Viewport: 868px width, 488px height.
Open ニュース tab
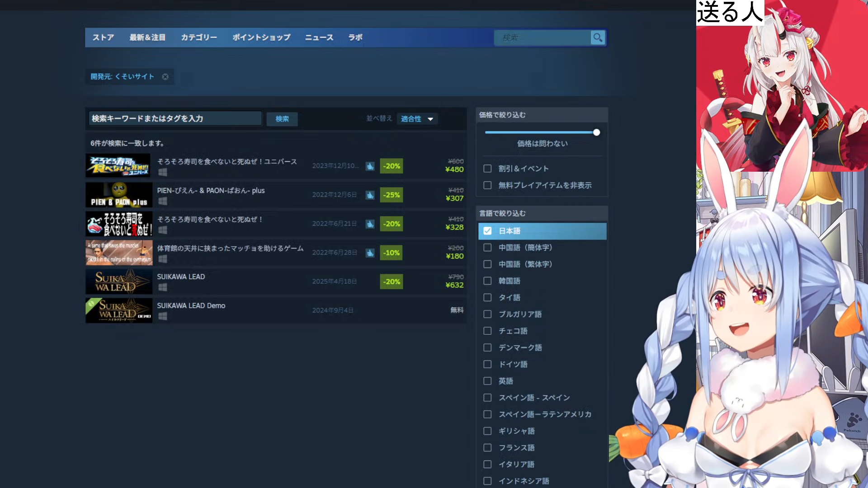(x=319, y=38)
